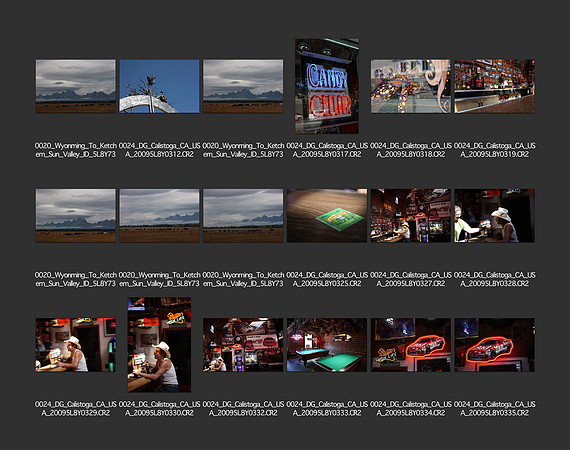Click the filename ending 5L8Y0319.CR2
The height and width of the screenshot is (450, 570).
[494, 150]
